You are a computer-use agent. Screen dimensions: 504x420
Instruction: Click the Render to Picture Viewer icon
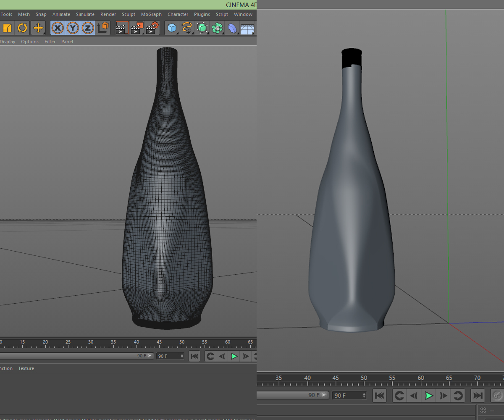click(137, 28)
